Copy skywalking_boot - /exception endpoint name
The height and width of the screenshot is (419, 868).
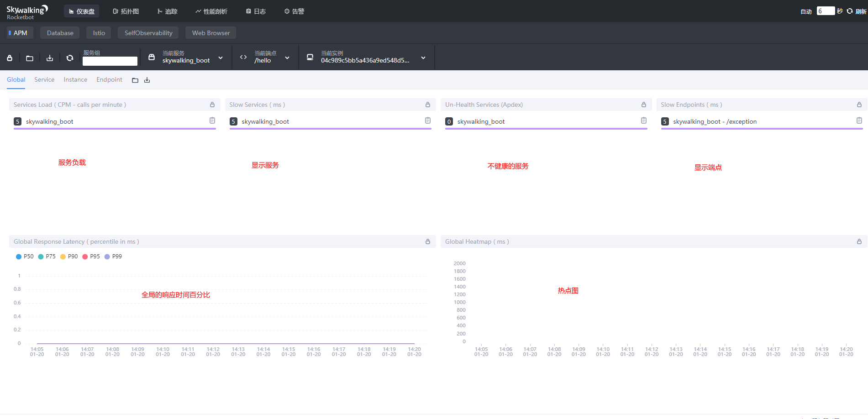click(859, 120)
